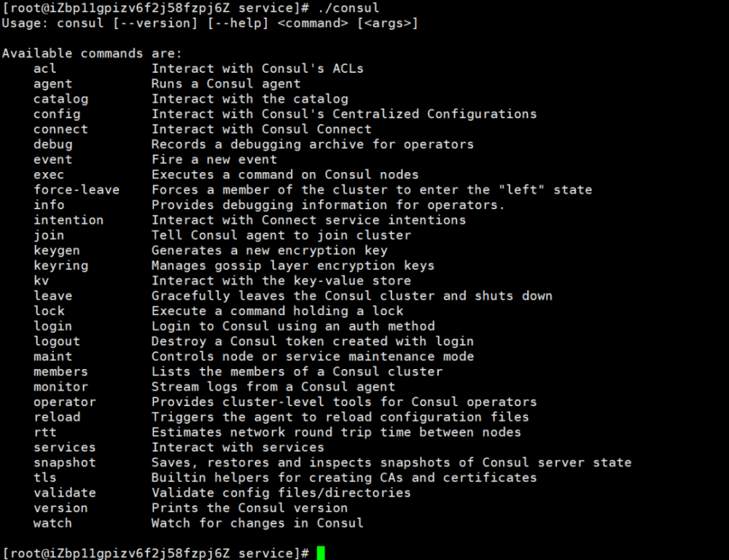Image resolution: width=729 pixels, height=560 pixels.
Task: Click the 'intention' command name
Action: (x=69, y=220)
